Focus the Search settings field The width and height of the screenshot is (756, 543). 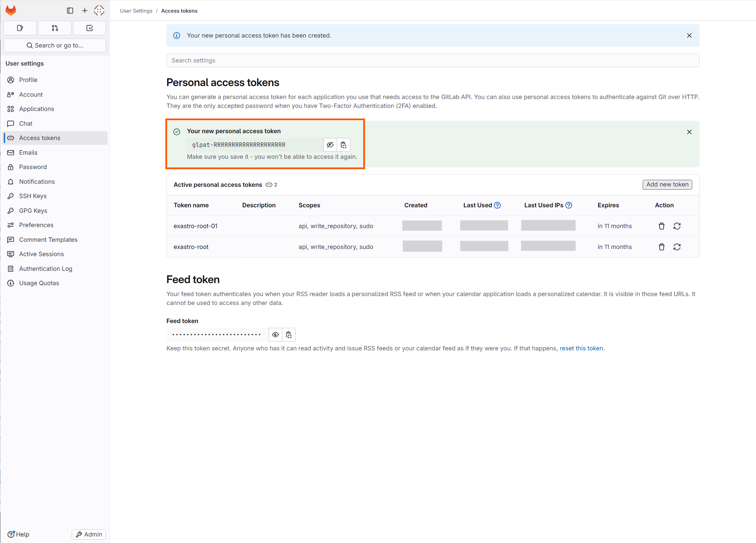433,60
